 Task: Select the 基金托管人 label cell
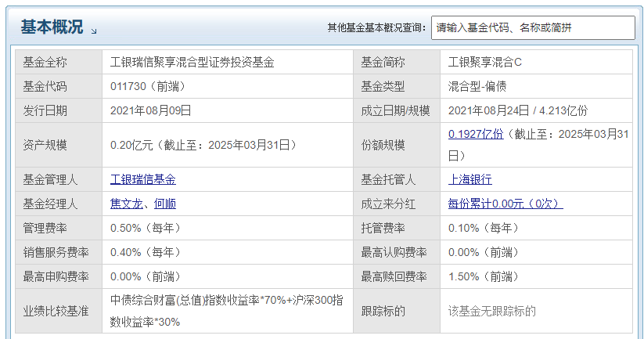click(397, 179)
